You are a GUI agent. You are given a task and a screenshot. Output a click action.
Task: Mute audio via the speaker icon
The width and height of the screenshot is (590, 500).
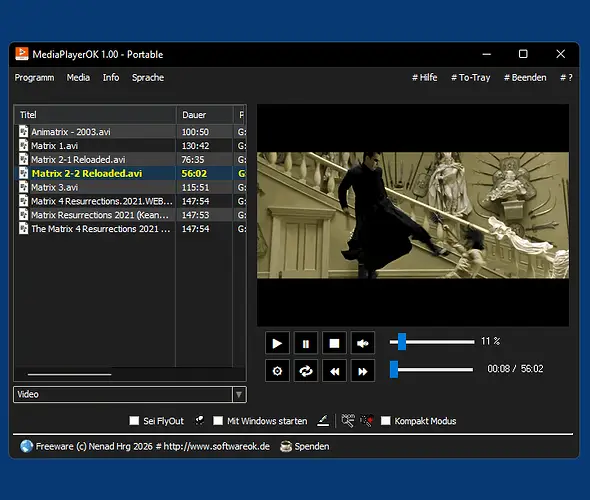(x=362, y=343)
